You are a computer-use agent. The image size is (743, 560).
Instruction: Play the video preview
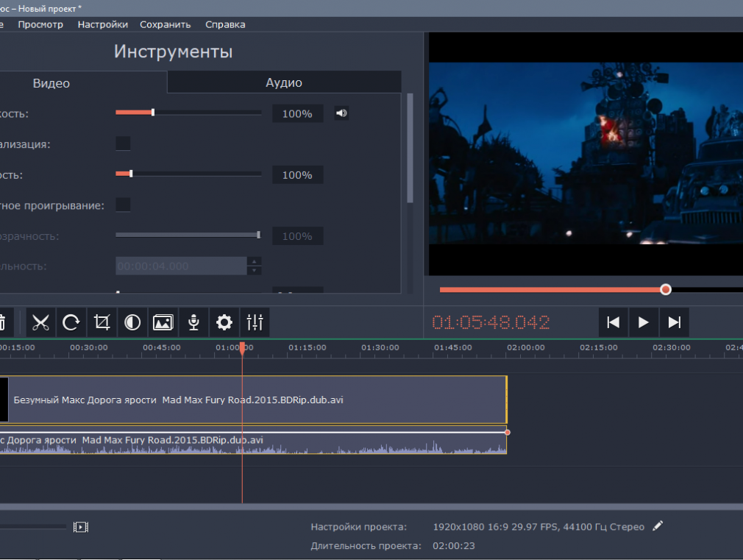pyautogui.click(x=644, y=322)
